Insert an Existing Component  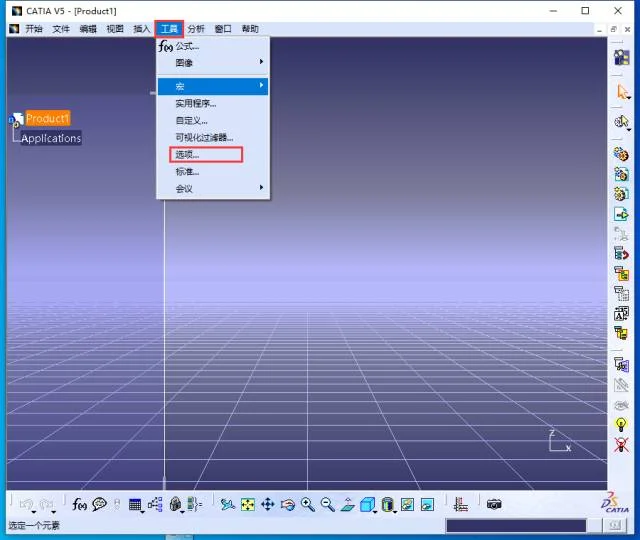click(621, 214)
